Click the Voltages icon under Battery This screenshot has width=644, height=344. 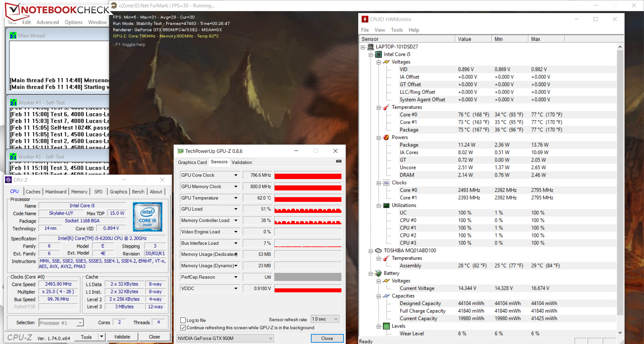point(386,281)
